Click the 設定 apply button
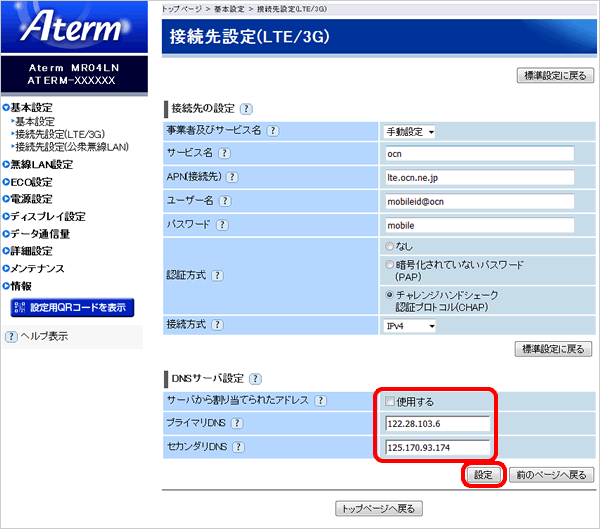The image size is (600, 529). [x=483, y=474]
